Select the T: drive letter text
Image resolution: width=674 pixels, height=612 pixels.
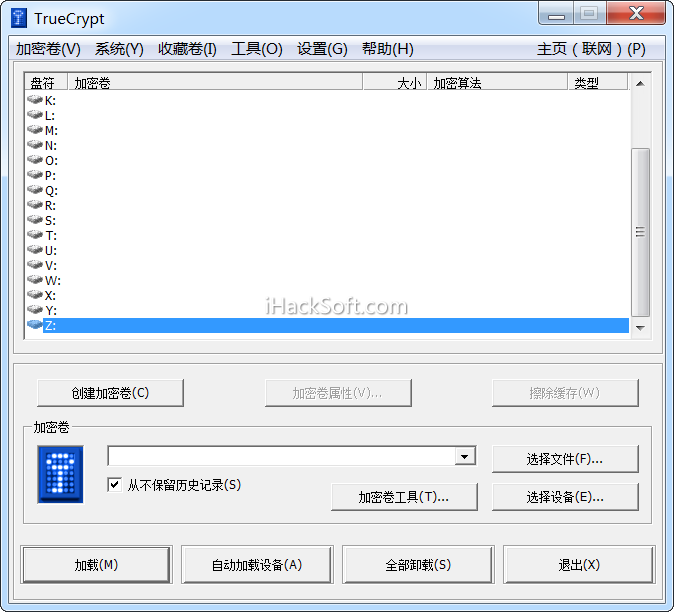point(51,236)
